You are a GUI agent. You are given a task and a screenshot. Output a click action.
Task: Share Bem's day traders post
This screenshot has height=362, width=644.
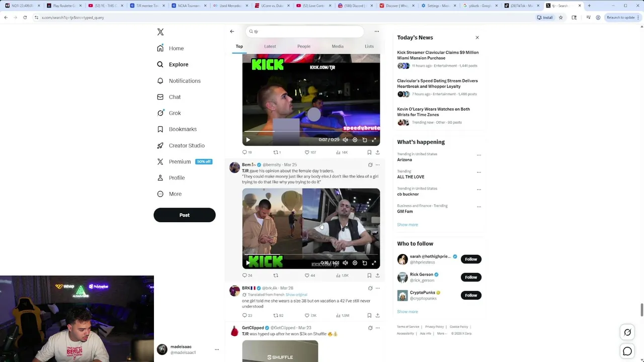[377, 276]
